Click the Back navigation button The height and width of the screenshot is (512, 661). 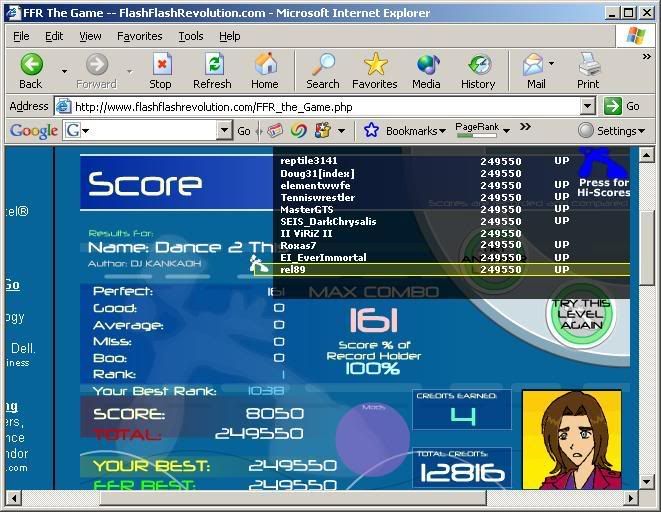31,70
